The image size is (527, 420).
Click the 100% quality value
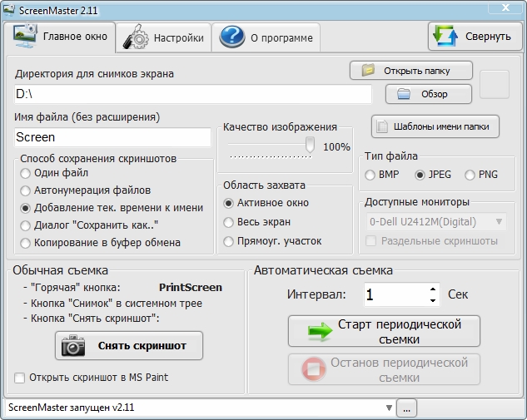(336, 146)
